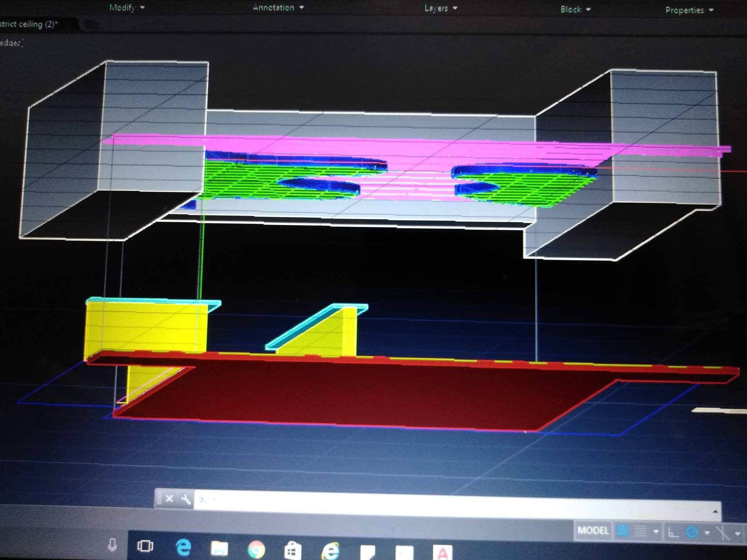Click the strict ceiling (2) drawing tab

29,24
